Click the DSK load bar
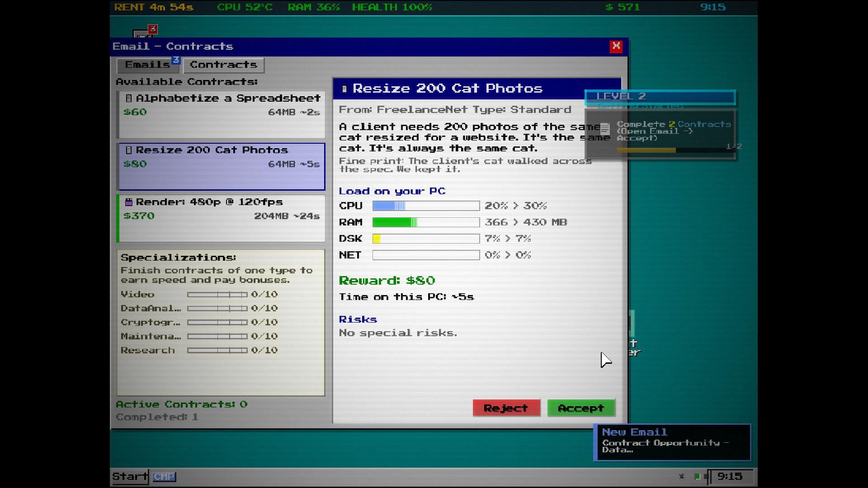Viewport: 868px width, 488px height. point(426,239)
